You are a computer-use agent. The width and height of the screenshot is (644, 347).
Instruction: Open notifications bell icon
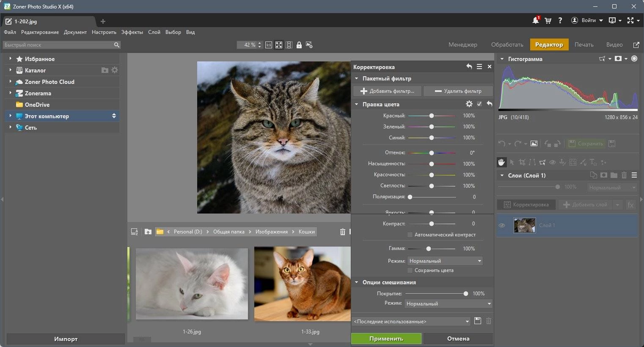[x=536, y=20]
